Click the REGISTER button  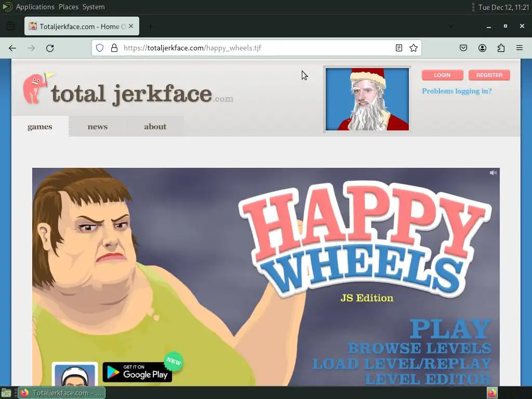click(x=489, y=75)
